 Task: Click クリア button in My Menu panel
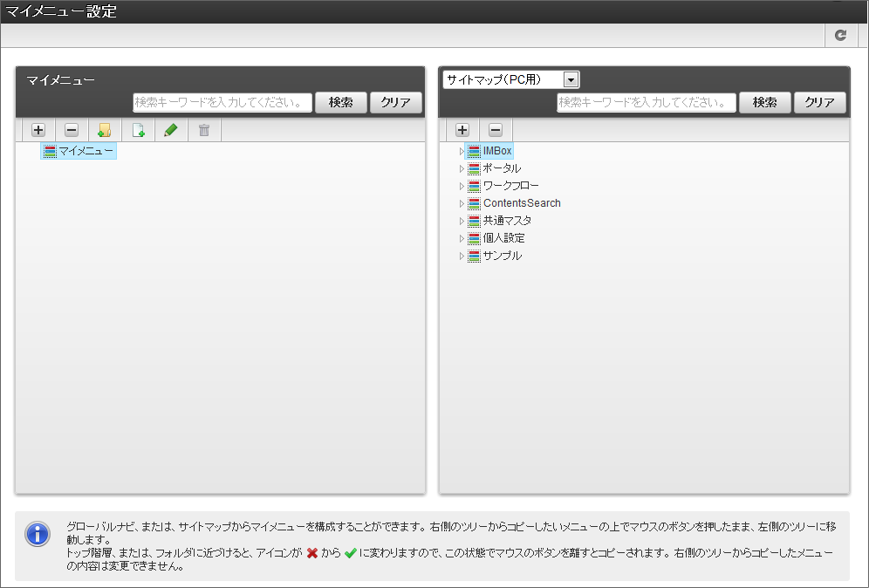coord(396,103)
